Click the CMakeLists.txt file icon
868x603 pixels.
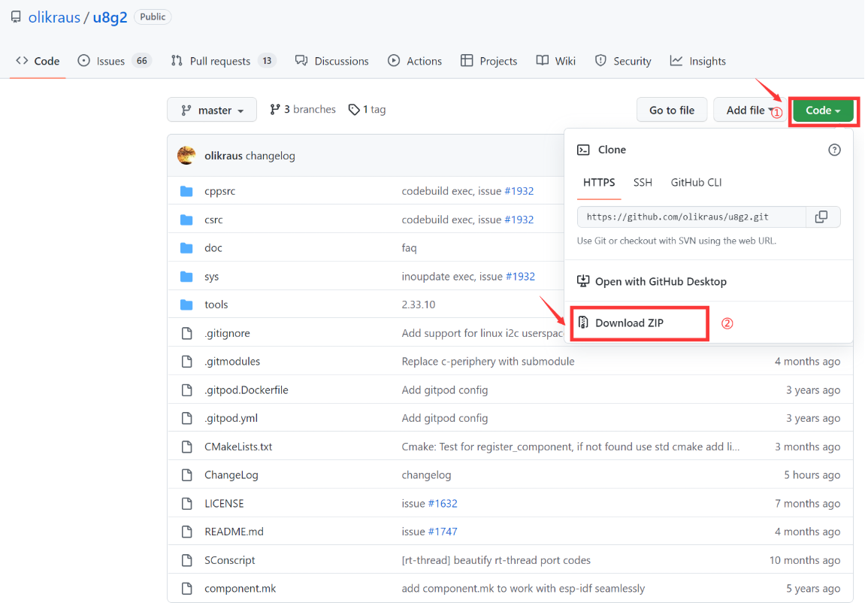[x=186, y=447]
